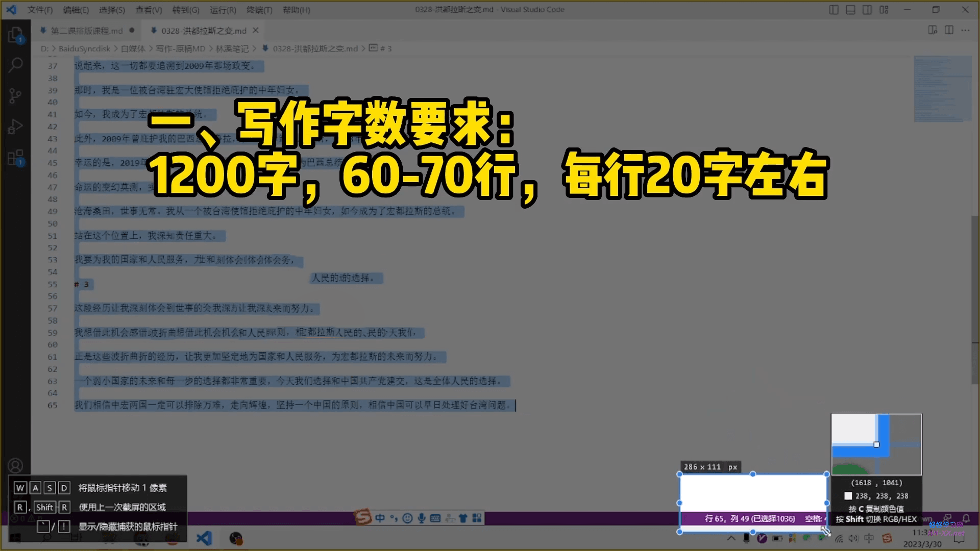Open the IME soft keyboard icon
This screenshot has width=980, height=551.
point(435,518)
